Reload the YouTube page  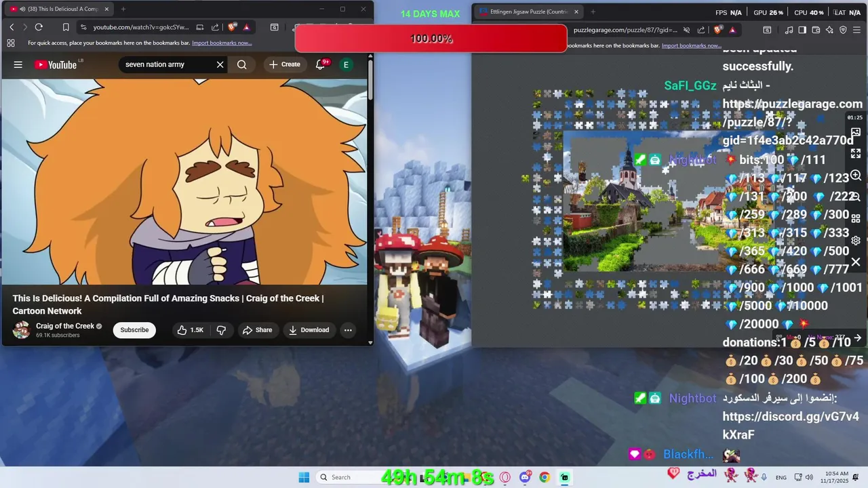39,27
